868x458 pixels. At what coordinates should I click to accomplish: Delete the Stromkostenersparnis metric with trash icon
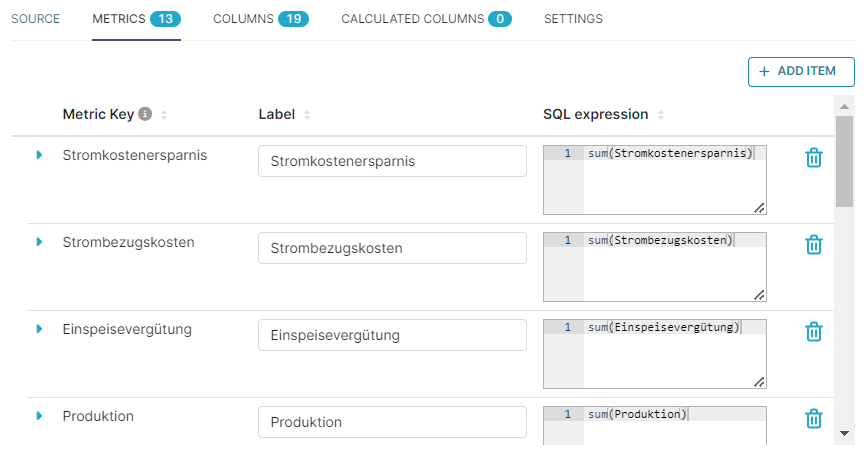[x=813, y=158]
